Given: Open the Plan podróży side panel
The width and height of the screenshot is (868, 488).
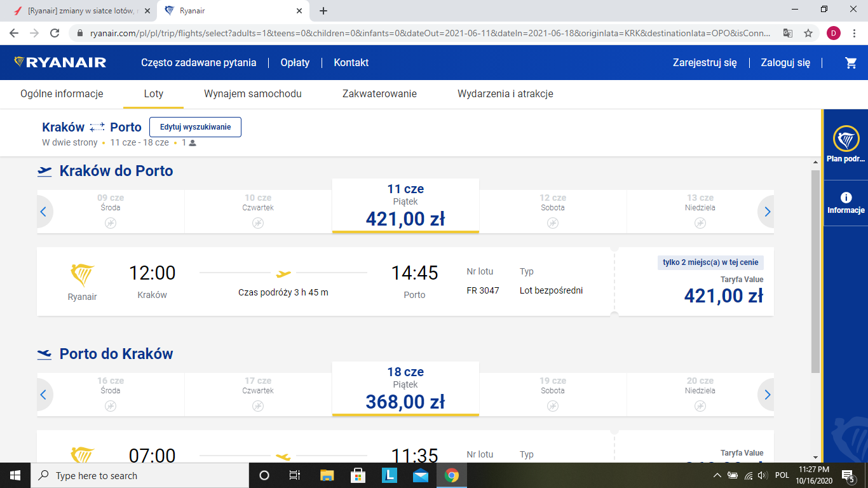Looking at the screenshot, I should coord(846,144).
